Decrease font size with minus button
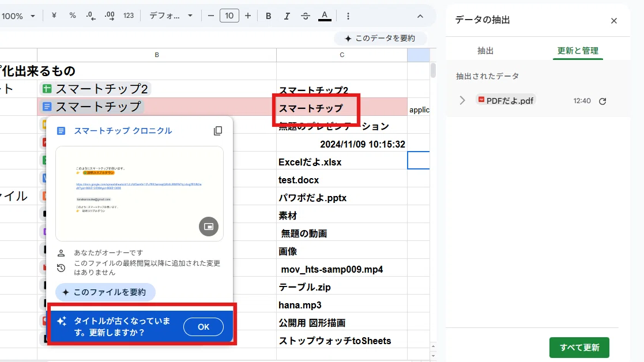Image resolution: width=644 pixels, height=362 pixels. point(210,16)
